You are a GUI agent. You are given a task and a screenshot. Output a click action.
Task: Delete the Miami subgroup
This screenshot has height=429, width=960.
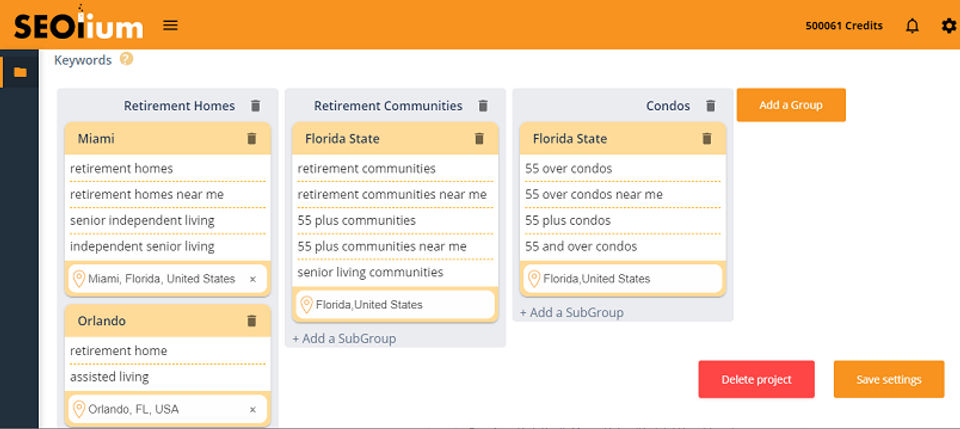click(x=252, y=138)
